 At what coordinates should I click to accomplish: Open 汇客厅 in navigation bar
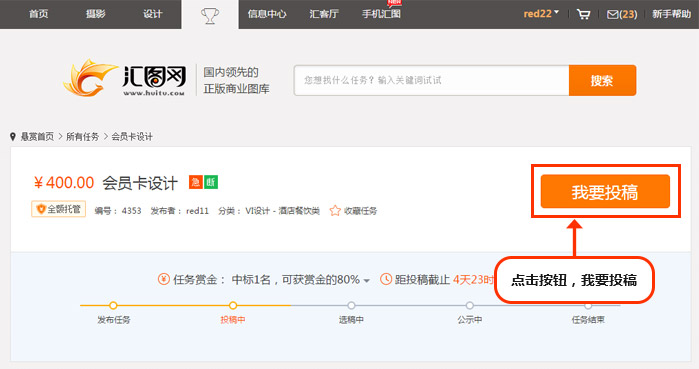[324, 14]
